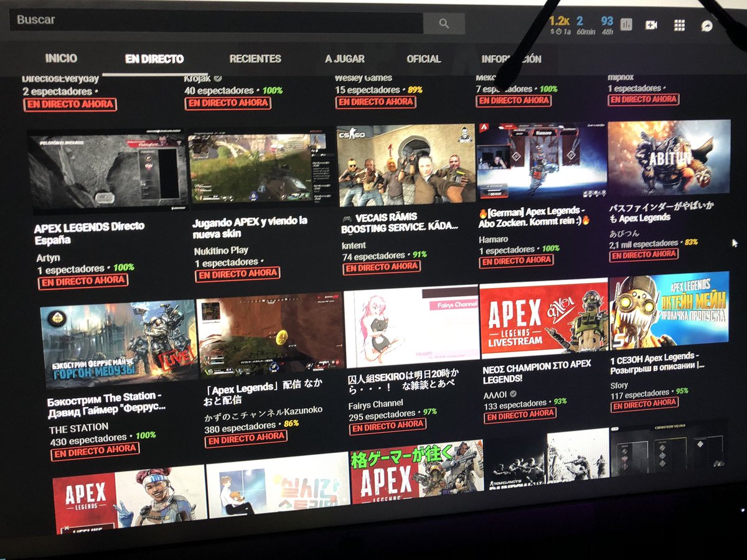Click '2,1 mil espectadores' viewer count
This screenshot has width=747, height=560.
pos(643,244)
